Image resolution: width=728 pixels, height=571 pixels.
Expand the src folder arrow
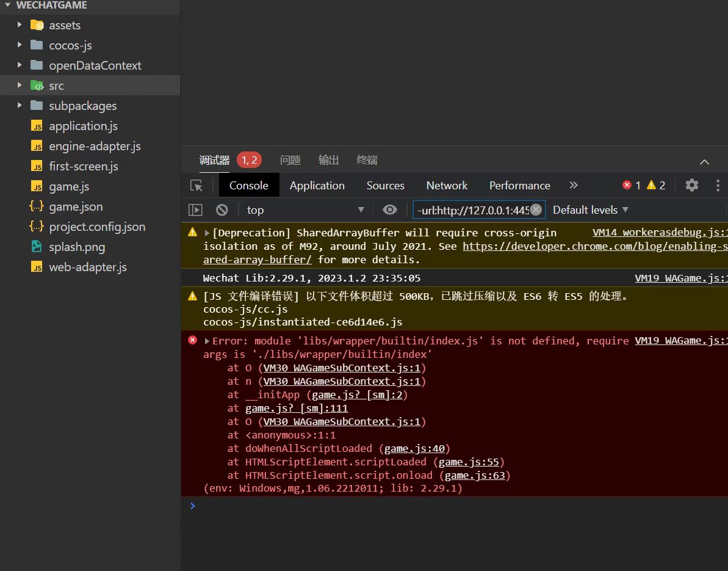(x=20, y=85)
